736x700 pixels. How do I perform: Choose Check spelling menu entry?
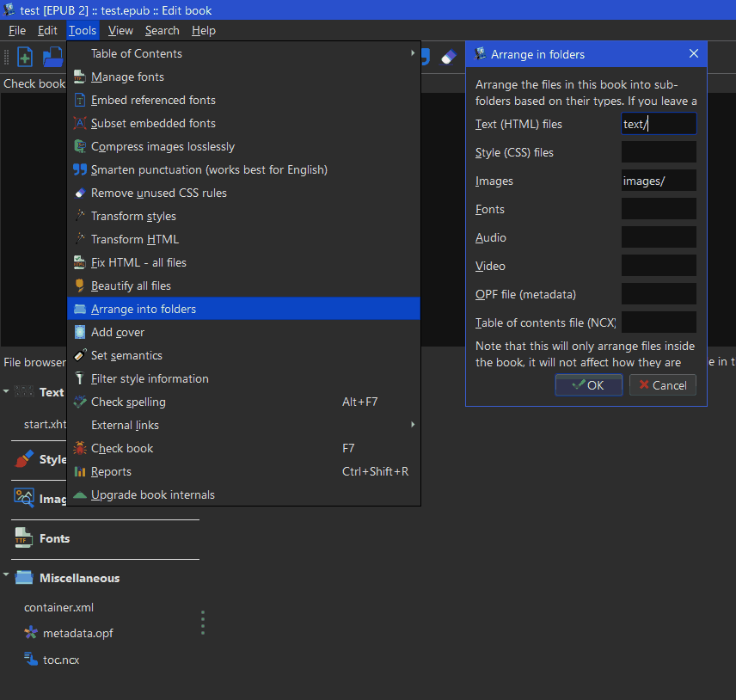tap(243, 402)
